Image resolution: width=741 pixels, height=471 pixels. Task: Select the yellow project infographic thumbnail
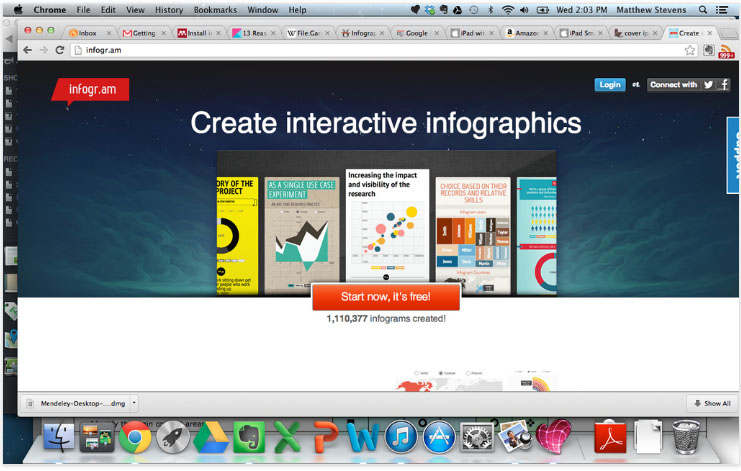pyautogui.click(x=237, y=236)
